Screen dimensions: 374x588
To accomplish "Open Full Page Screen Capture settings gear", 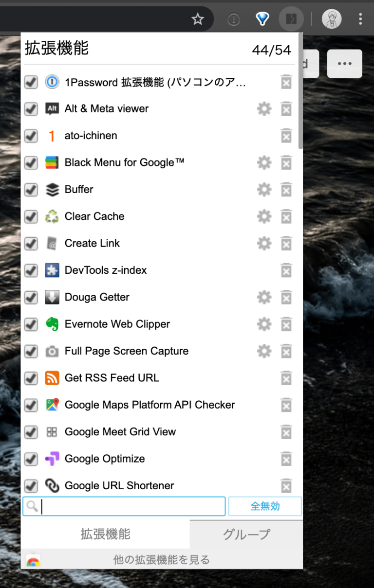I will point(264,351).
